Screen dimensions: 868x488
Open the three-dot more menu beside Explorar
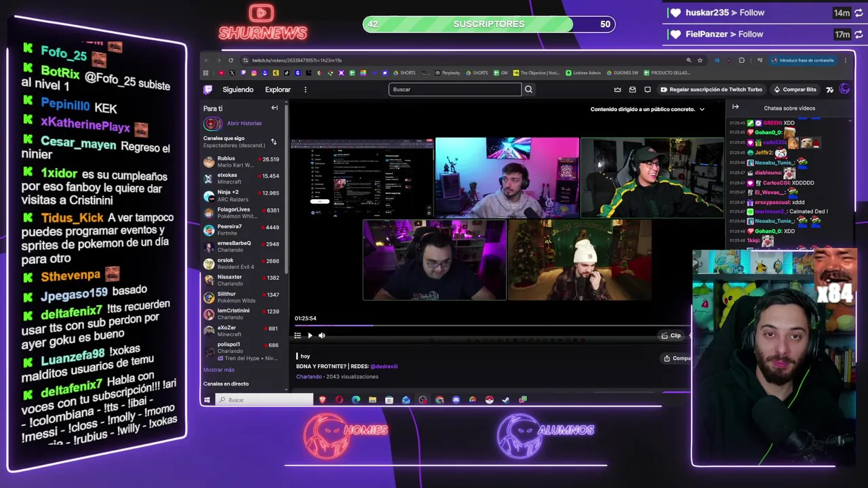coord(305,89)
